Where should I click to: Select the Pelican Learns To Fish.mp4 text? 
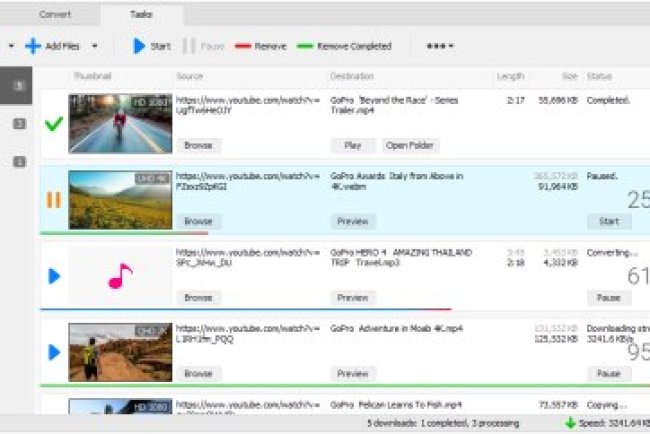click(x=396, y=405)
